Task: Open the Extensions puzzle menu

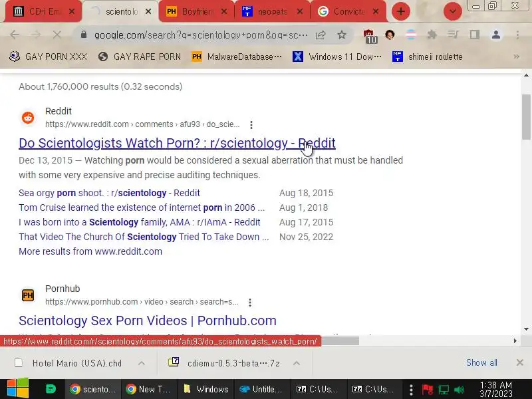Action: (432, 35)
